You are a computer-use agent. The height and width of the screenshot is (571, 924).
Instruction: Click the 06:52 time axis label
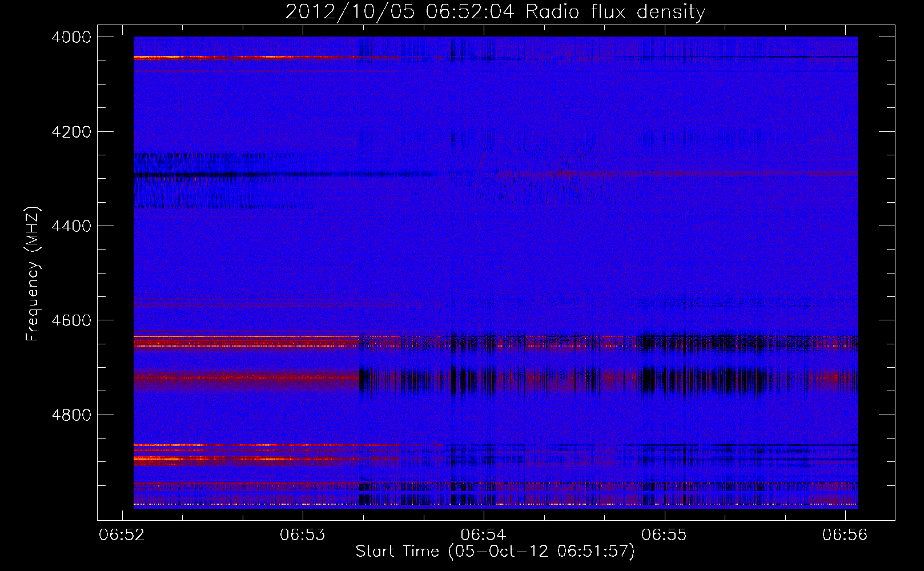pyautogui.click(x=122, y=534)
